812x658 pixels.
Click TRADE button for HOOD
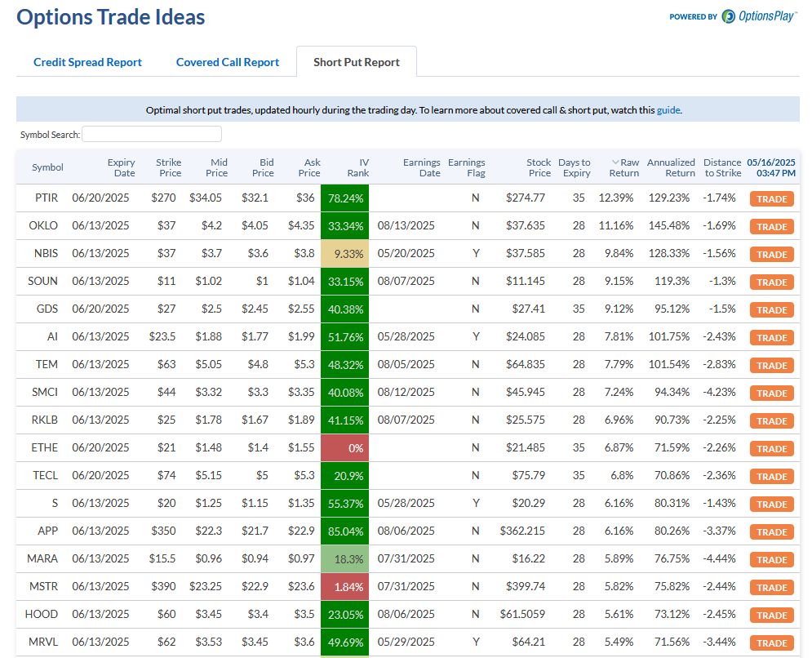[x=772, y=615]
